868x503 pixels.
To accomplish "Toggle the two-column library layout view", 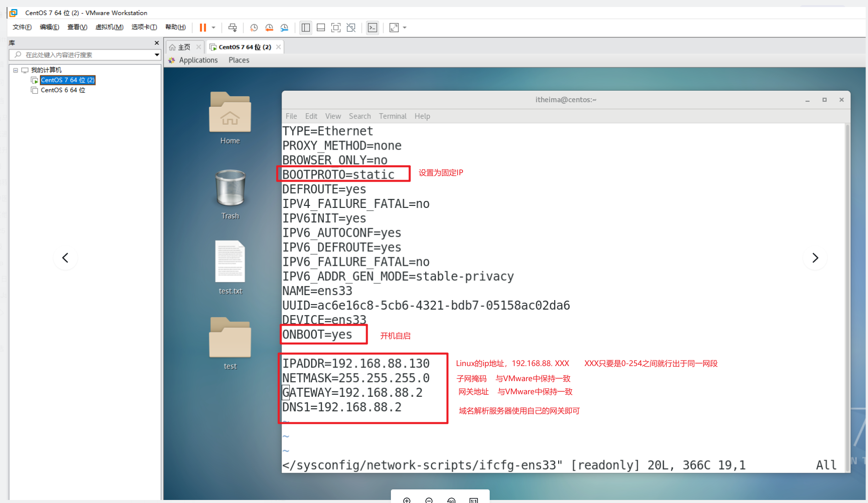I will click(x=306, y=28).
